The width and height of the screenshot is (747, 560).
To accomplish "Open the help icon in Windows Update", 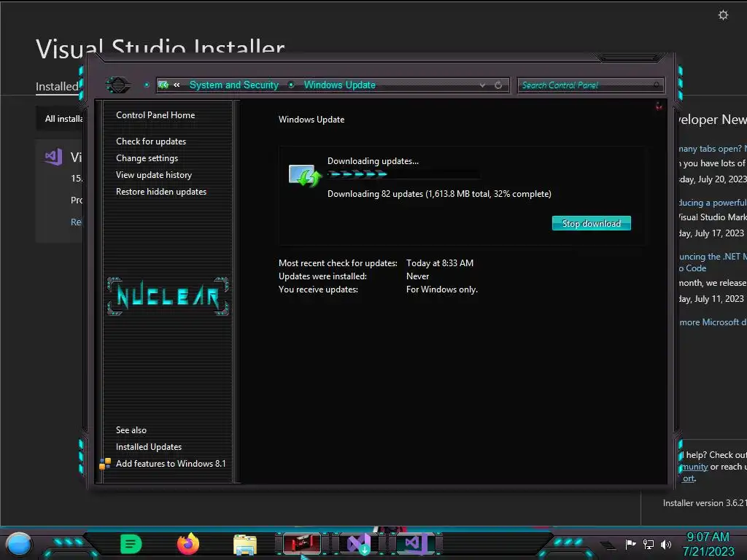I will pyautogui.click(x=659, y=106).
